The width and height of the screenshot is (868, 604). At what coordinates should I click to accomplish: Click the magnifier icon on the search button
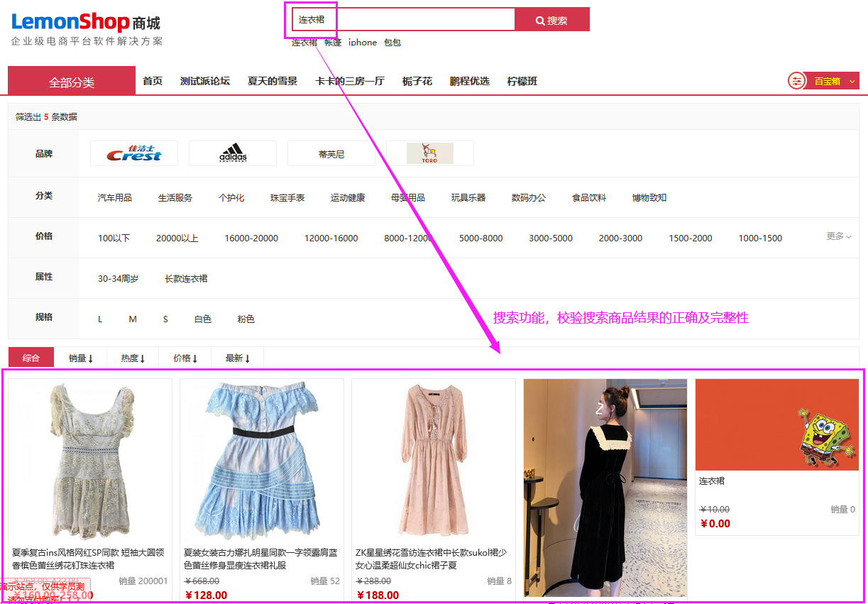click(539, 19)
